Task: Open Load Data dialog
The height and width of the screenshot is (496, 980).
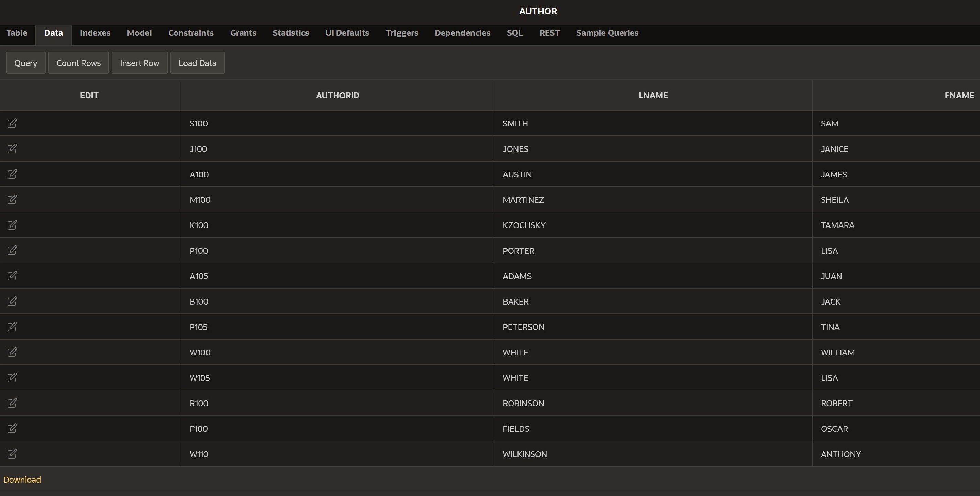Action: coord(197,63)
